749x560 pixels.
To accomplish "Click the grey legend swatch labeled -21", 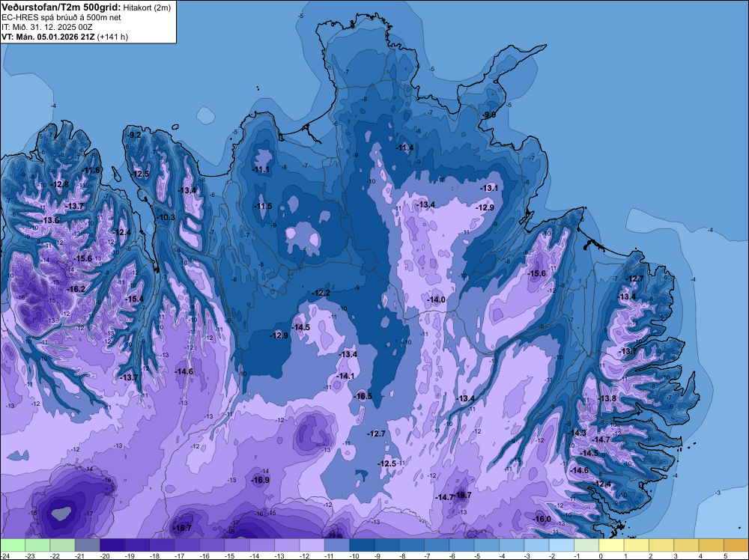I will pos(88,545).
